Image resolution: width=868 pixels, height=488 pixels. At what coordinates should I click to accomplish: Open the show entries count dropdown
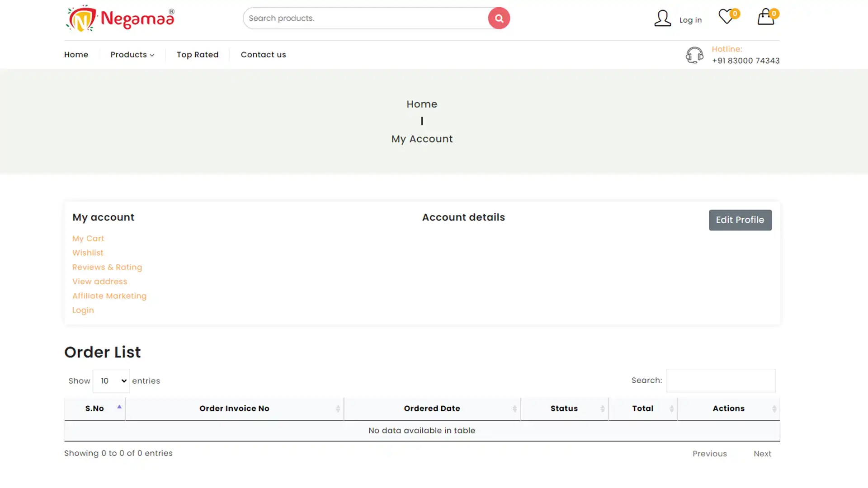tap(111, 381)
